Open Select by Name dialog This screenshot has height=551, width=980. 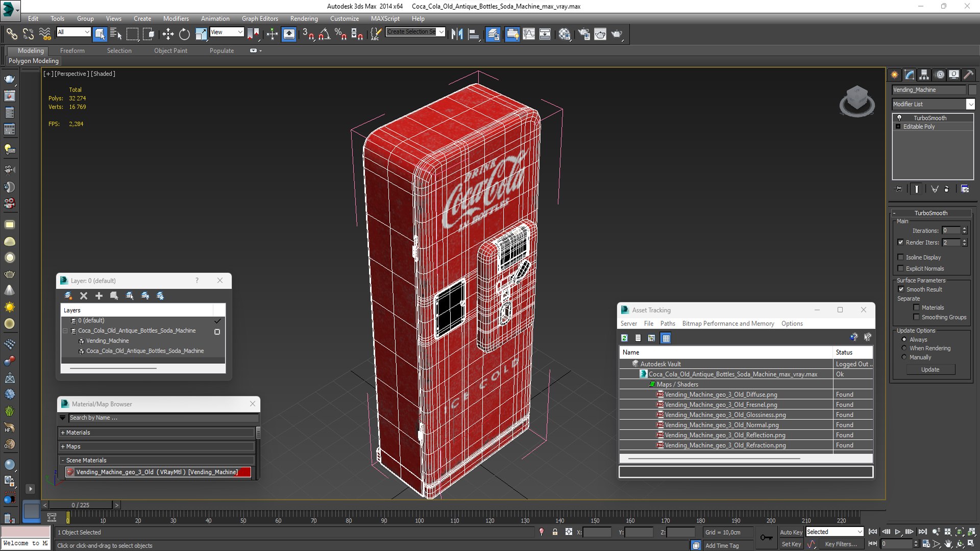click(116, 34)
